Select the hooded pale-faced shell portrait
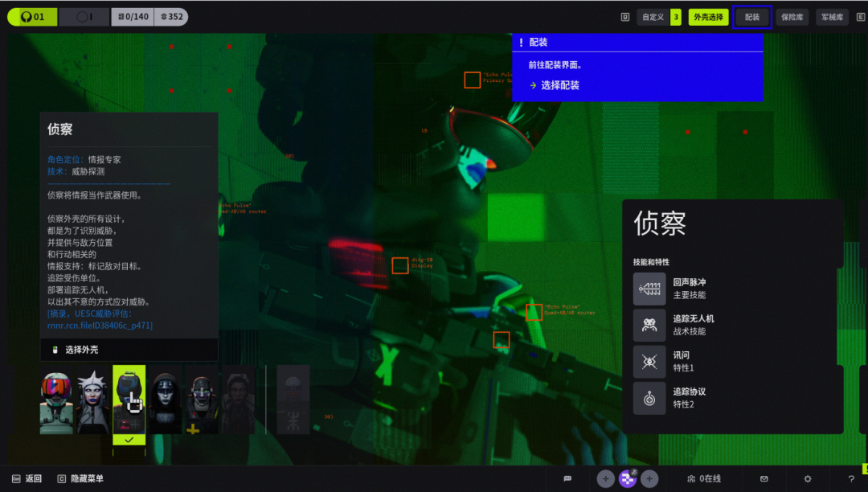The height and width of the screenshot is (492, 868). [165, 400]
